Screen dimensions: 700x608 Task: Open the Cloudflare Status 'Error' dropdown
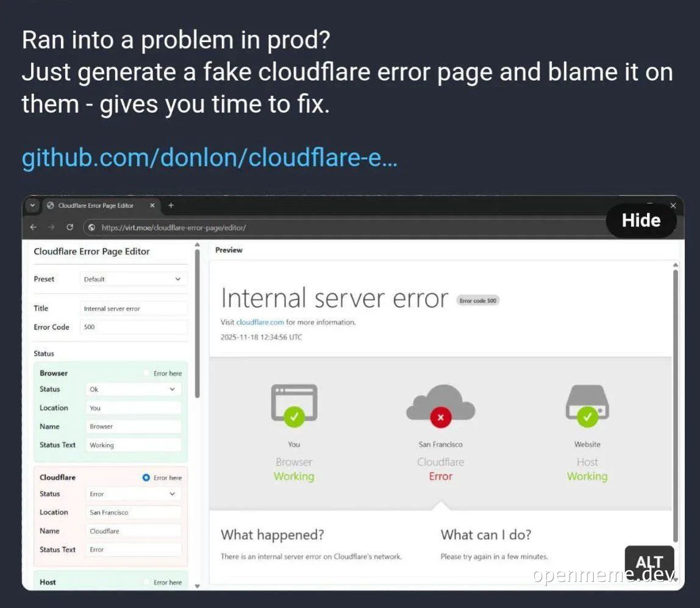133,494
